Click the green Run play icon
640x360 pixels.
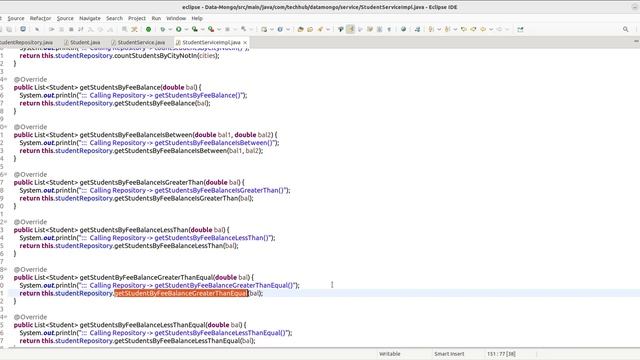[178, 29]
